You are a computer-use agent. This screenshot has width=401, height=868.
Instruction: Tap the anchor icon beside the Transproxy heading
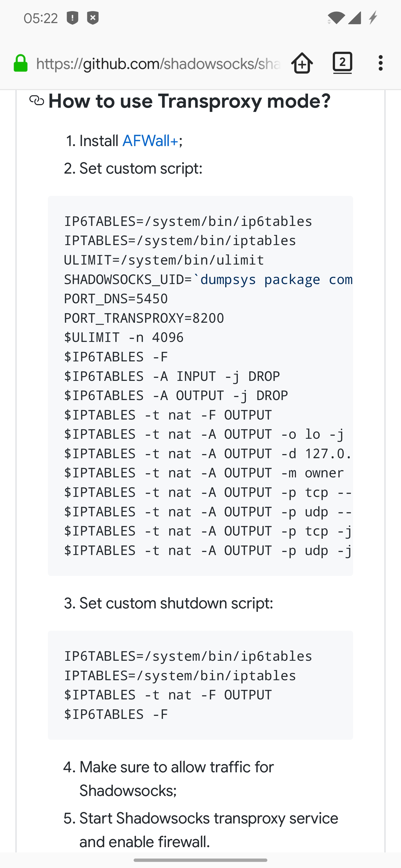[x=36, y=100]
